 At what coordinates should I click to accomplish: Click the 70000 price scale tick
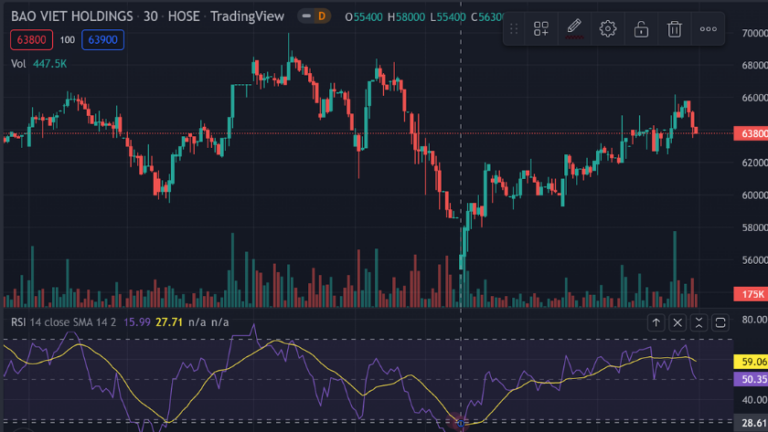pyautogui.click(x=754, y=33)
